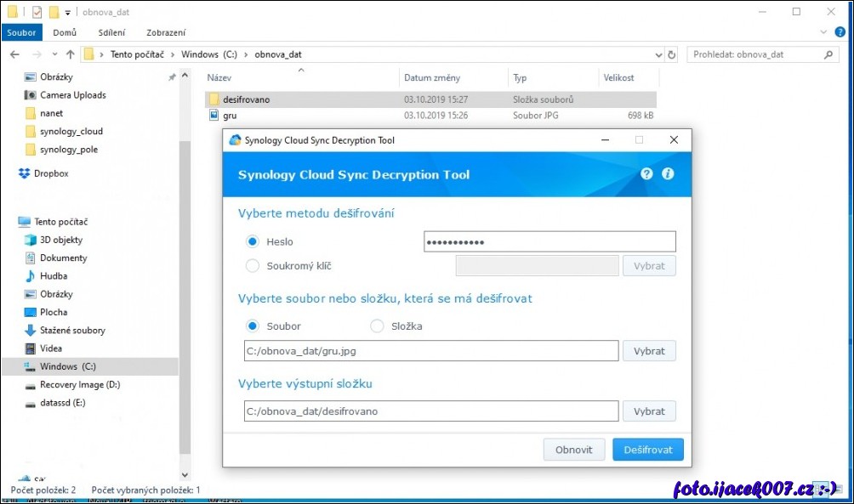Click the Heslo password input field
This screenshot has width=854, height=504.
coord(549,242)
